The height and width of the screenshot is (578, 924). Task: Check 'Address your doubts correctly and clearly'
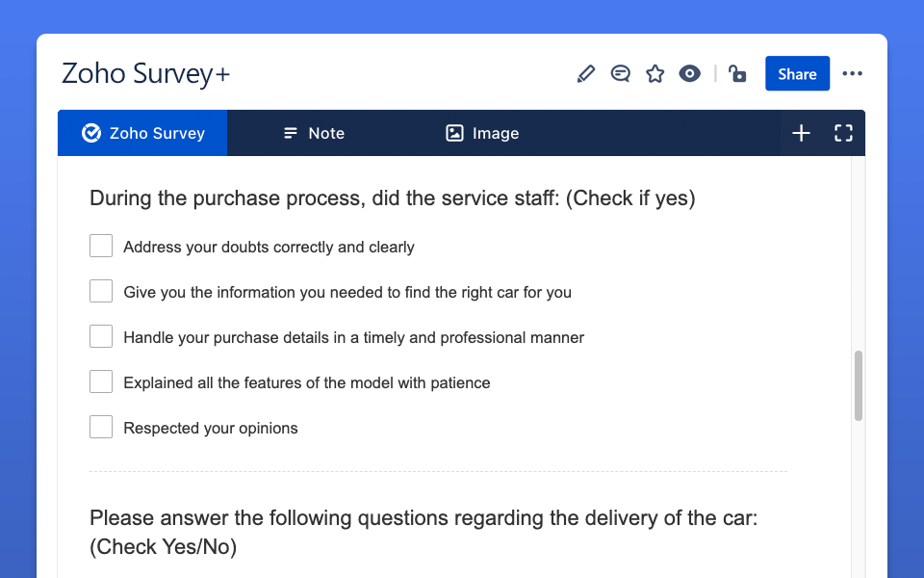point(101,246)
